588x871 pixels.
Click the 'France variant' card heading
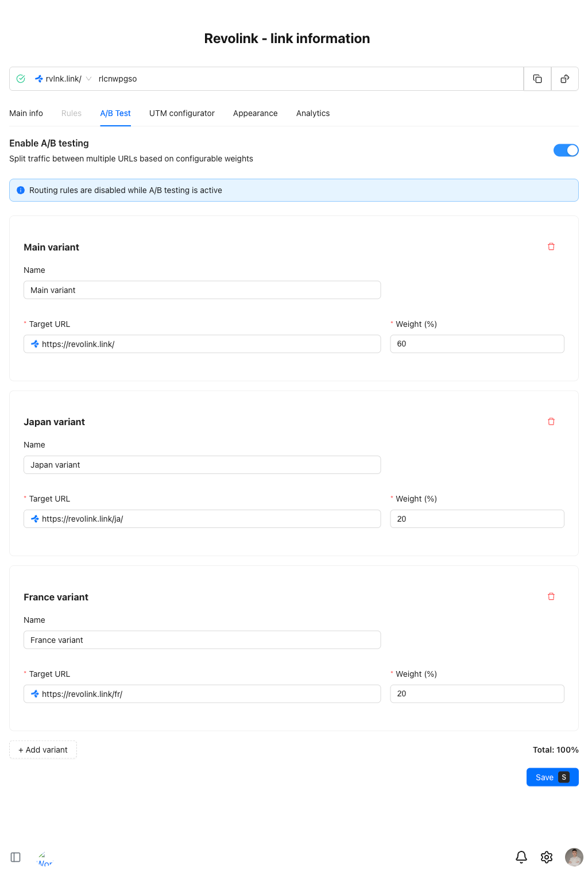pyautogui.click(x=56, y=597)
